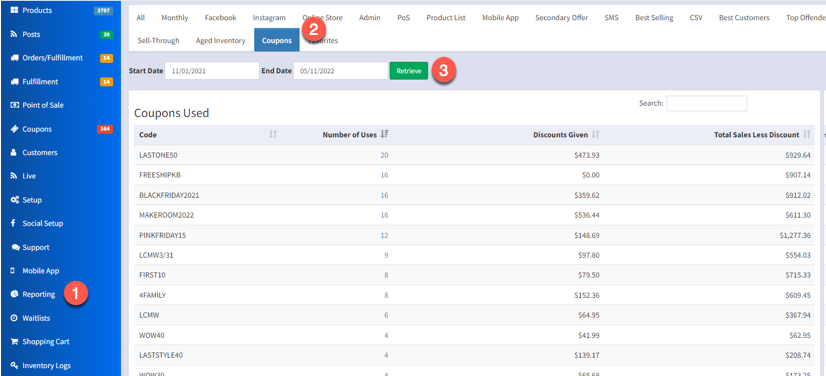826x376 pixels.
Task: Sort by Discounts Given arrows
Action: [595, 135]
